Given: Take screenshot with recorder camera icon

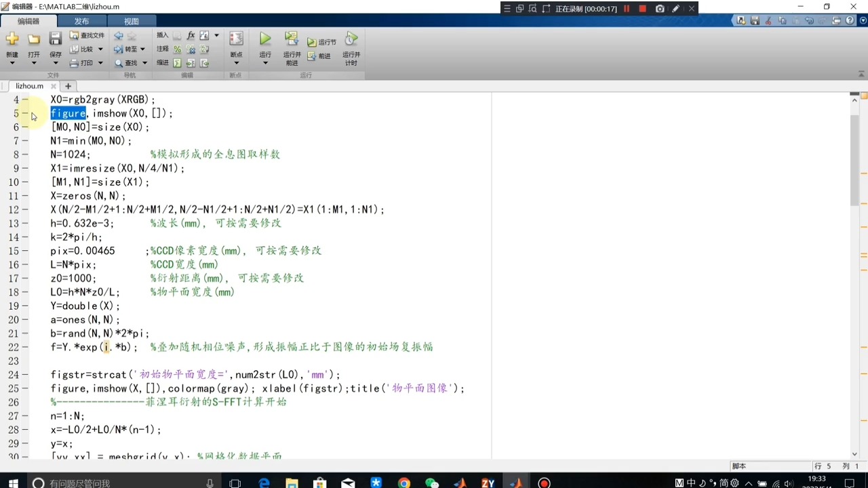Looking at the screenshot, I should click(660, 9).
